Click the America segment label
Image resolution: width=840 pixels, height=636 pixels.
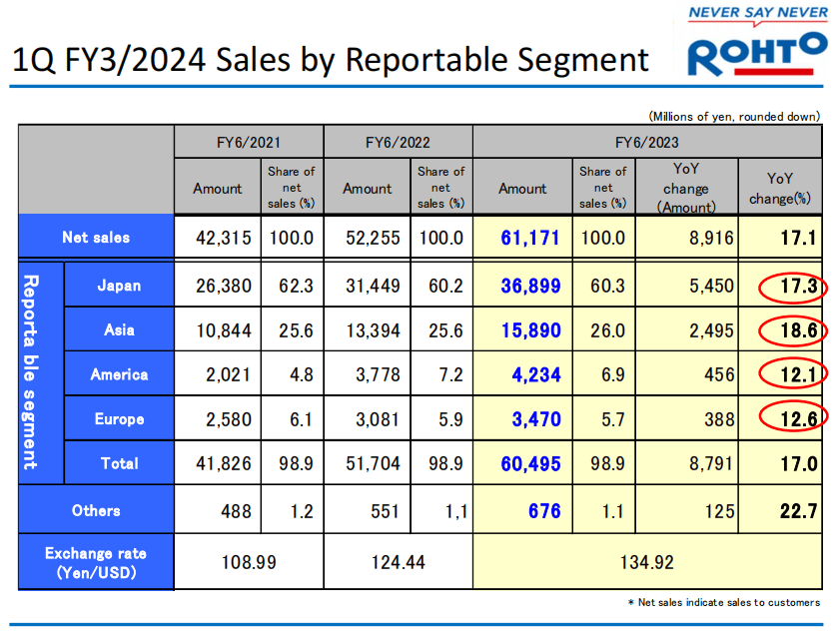pyautogui.click(x=119, y=374)
